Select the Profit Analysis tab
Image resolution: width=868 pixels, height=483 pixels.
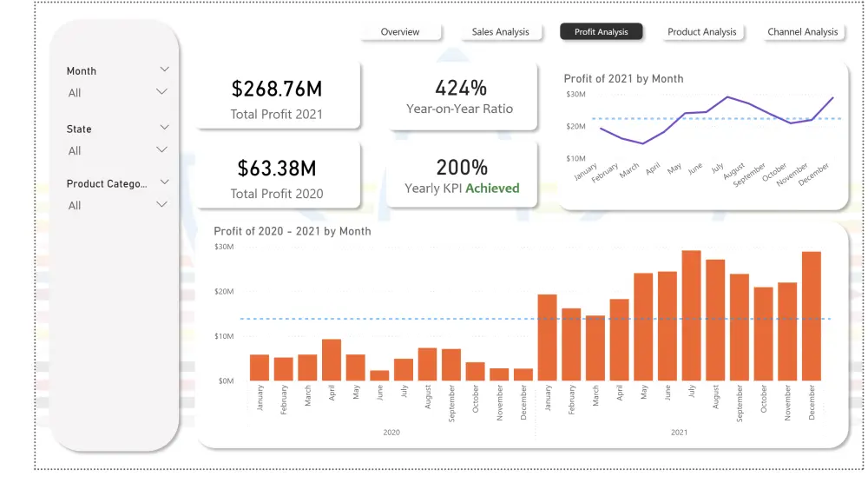pyautogui.click(x=602, y=31)
